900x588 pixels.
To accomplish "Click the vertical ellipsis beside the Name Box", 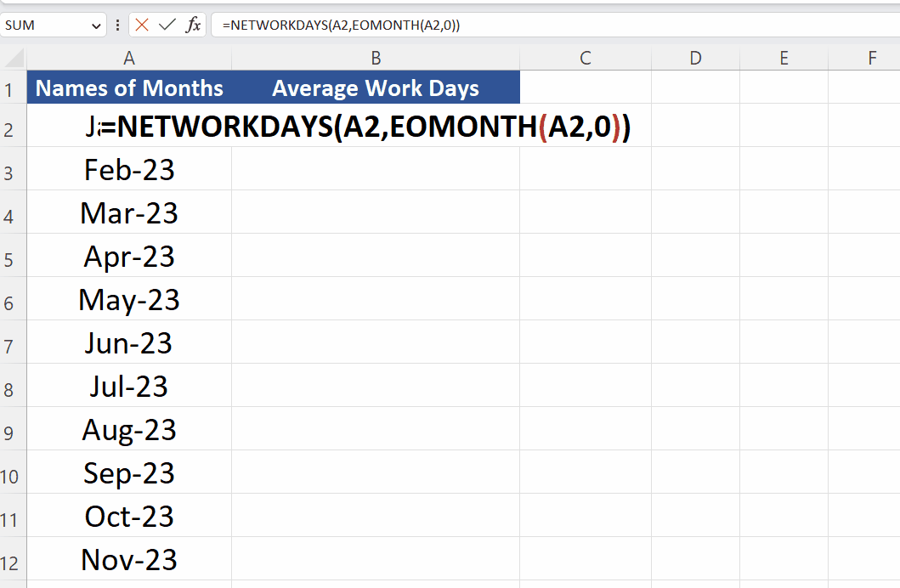I will pos(117,25).
